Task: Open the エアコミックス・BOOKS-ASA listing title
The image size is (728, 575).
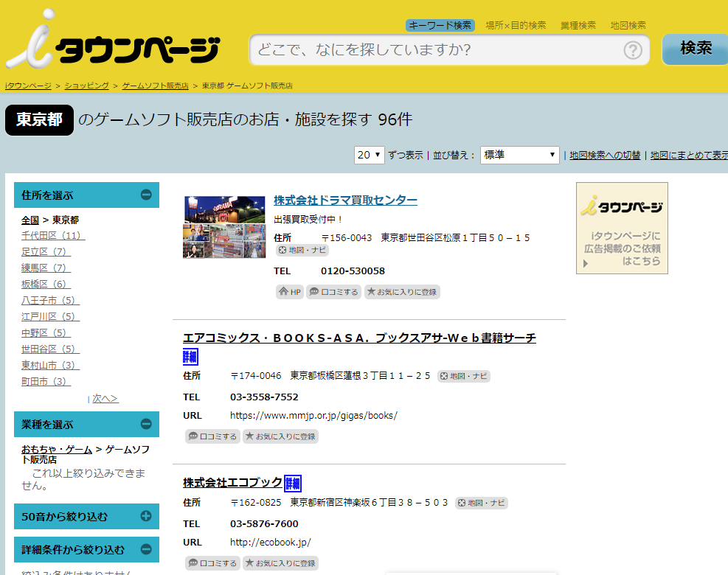Action: [x=359, y=338]
